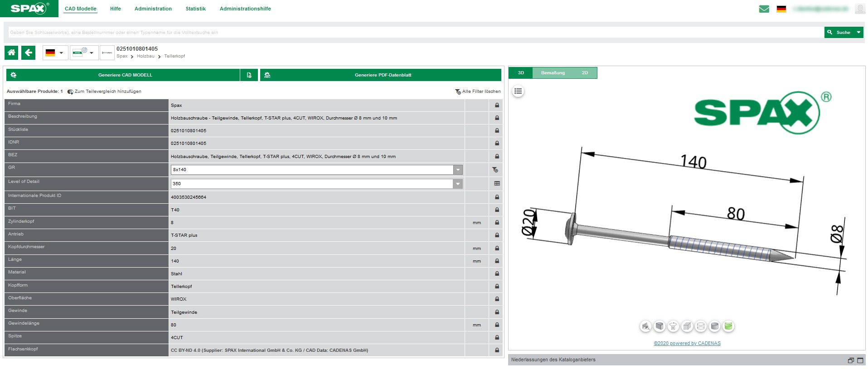The width and height of the screenshot is (868, 369).
Task: Toggle the green dimensions display icon
Action: point(728,326)
